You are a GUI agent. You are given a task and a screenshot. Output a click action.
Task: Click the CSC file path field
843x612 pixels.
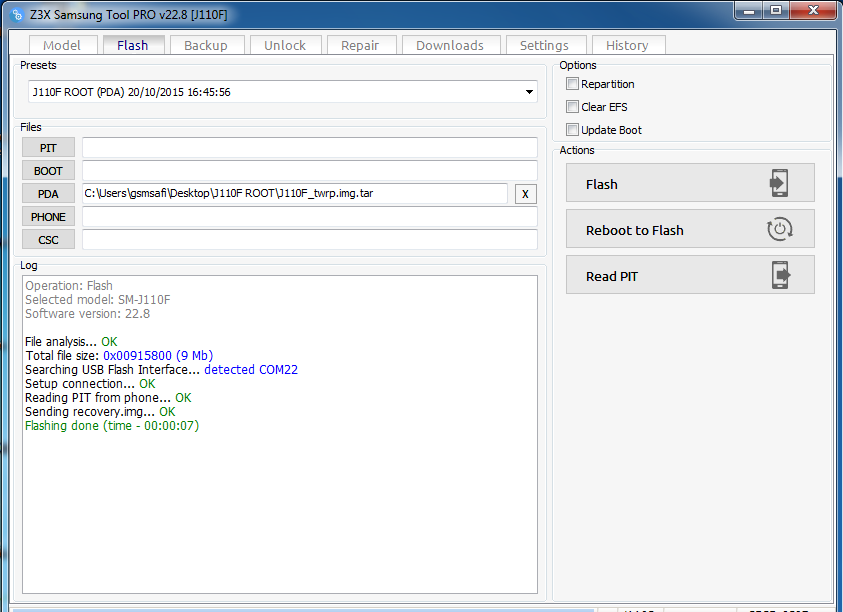(310, 240)
